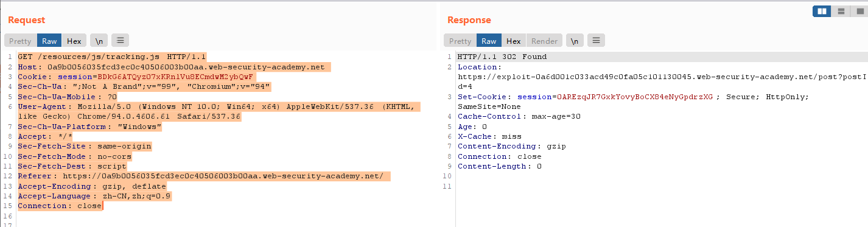Screen dimensions: 868x227
Task: Click the Cache-Control: max-age=30 header
Action: [519, 117]
